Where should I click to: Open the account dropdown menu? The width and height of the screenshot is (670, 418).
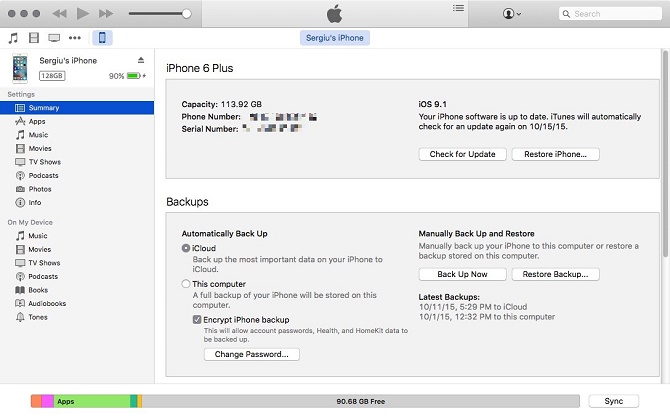[513, 14]
